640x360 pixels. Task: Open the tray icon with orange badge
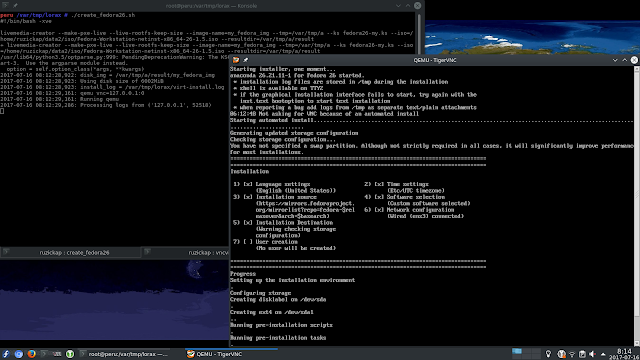(x=562, y=354)
